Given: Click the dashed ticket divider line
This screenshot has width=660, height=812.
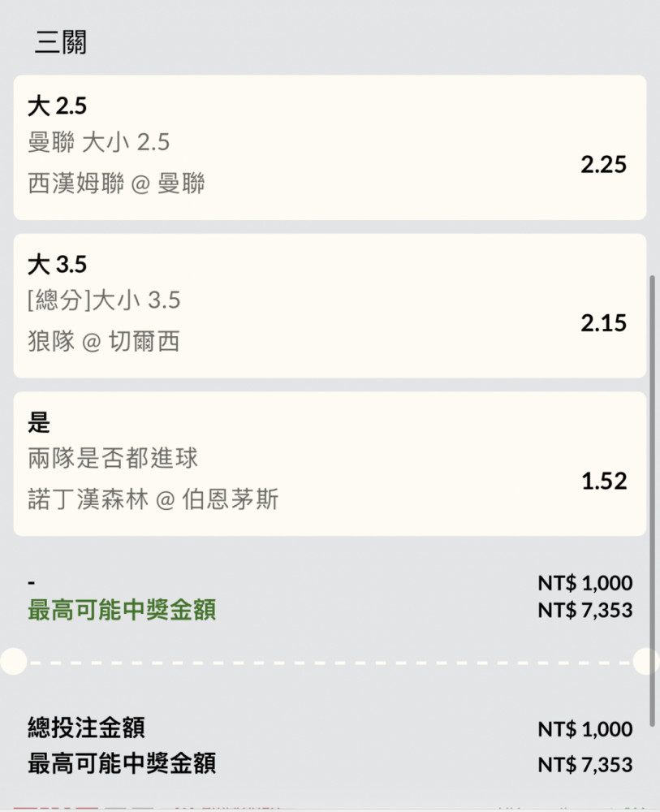Looking at the screenshot, I should click(x=330, y=663).
